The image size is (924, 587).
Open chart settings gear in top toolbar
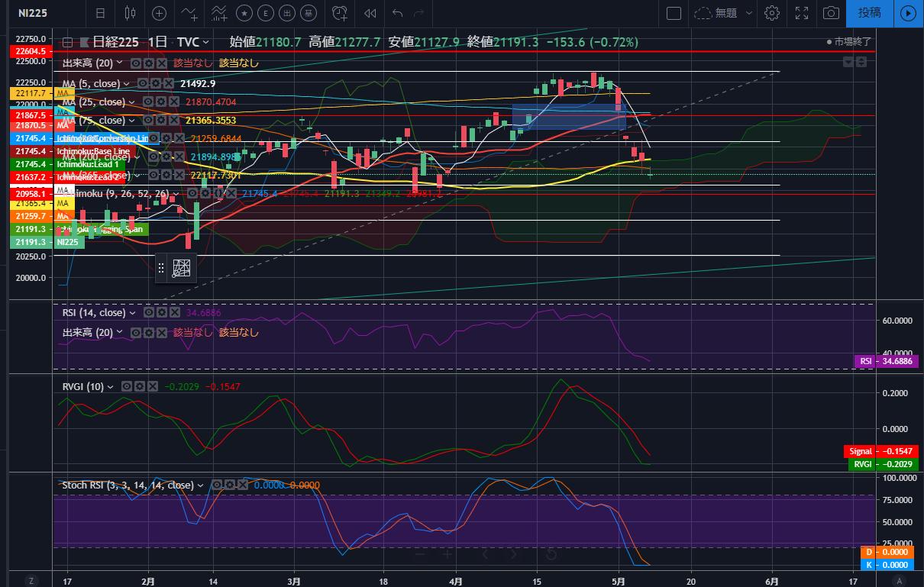[772, 13]
